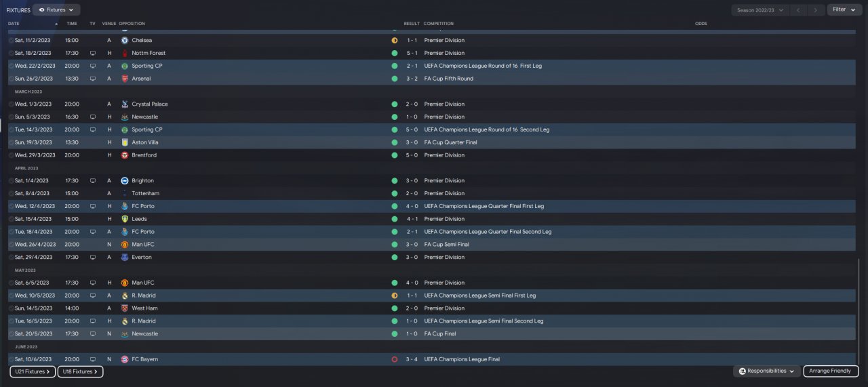868x387 pixels.
Task: Click the orange draw indicator for Chelsea match
Action: 395,40
